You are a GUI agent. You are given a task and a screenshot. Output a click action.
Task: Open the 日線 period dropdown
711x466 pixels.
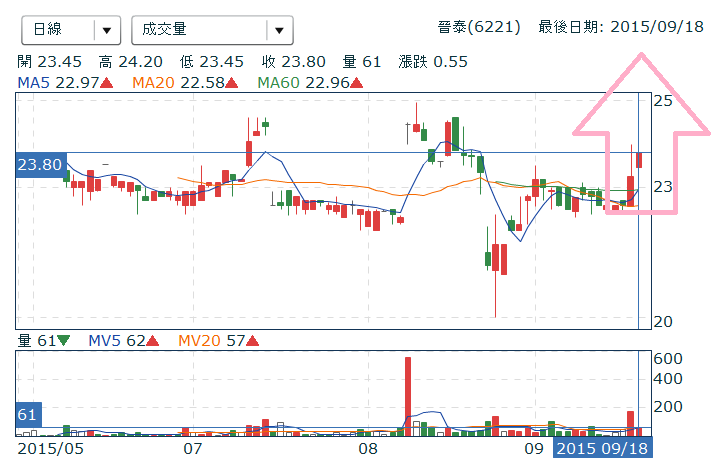click(71, 30)
